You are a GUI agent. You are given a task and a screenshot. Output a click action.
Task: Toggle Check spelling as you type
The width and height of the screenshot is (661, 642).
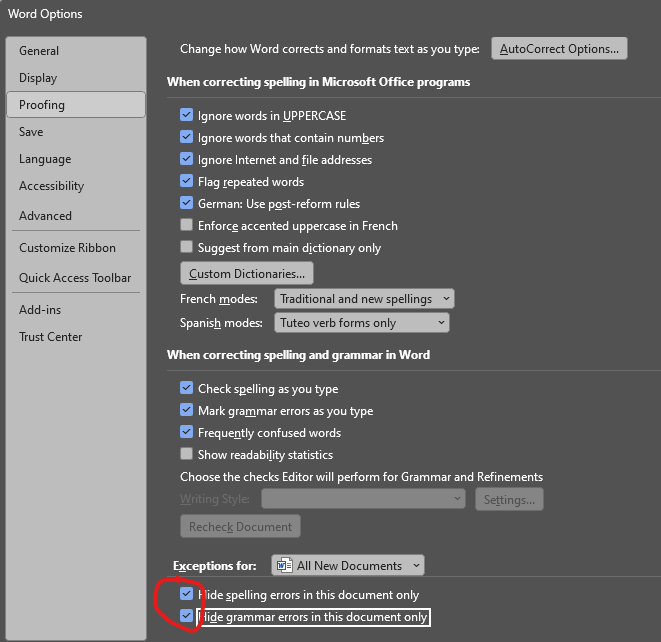[x=186, y=388]
